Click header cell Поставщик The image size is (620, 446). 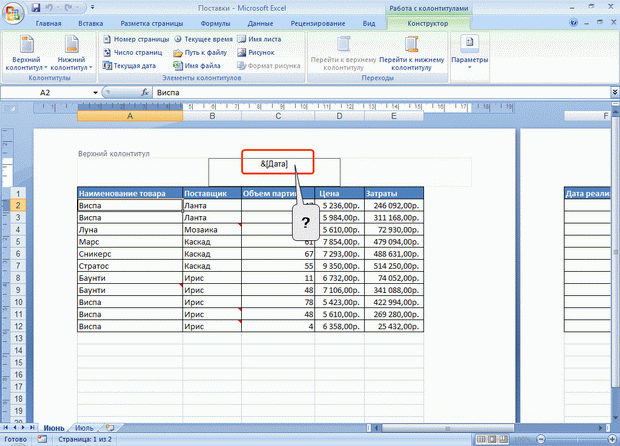[212, 193]
